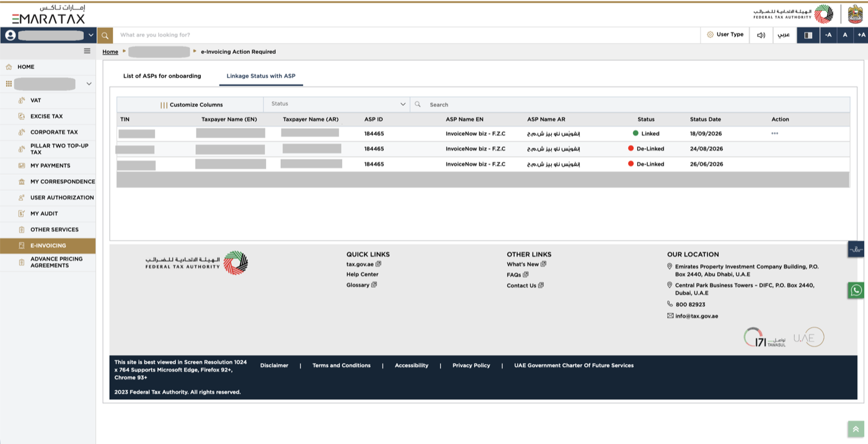Screen dimensions: 868x444
Task: Increase font size with +A
Action: (861, 35)
